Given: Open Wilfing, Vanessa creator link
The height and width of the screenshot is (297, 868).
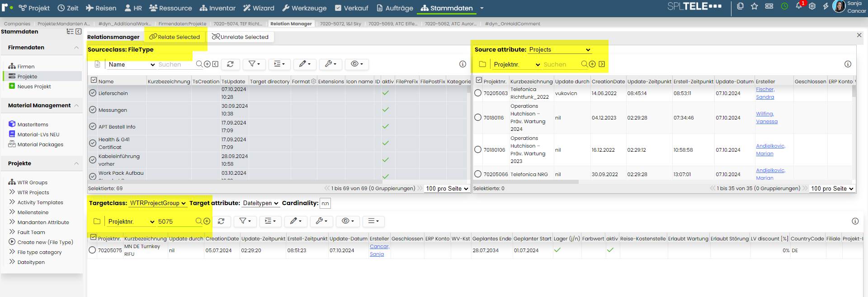Looking at the screenshot, I should [767, 118].
